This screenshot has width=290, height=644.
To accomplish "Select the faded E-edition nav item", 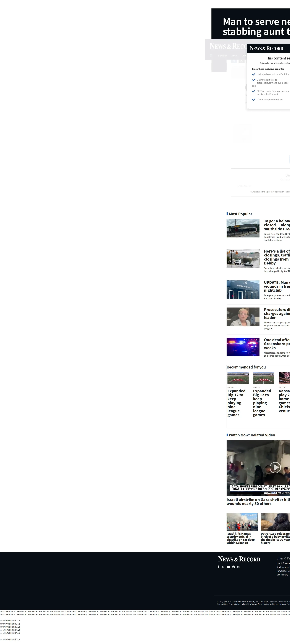I will 222,56.
